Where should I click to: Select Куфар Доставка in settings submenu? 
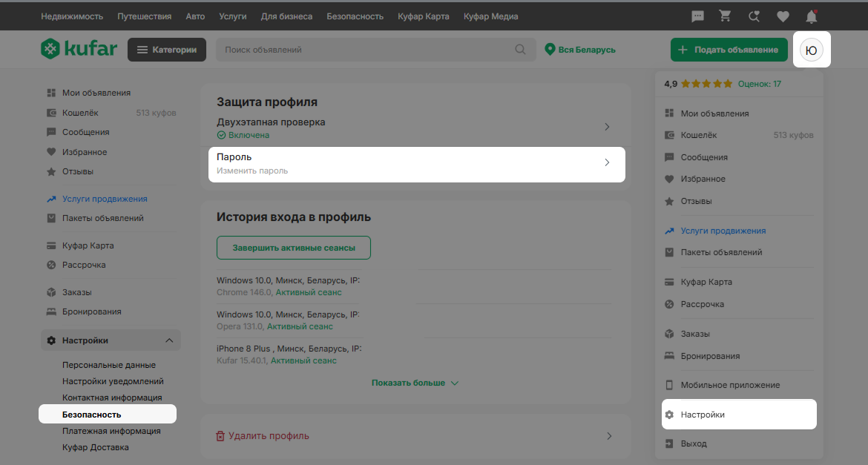pos(95,447)
